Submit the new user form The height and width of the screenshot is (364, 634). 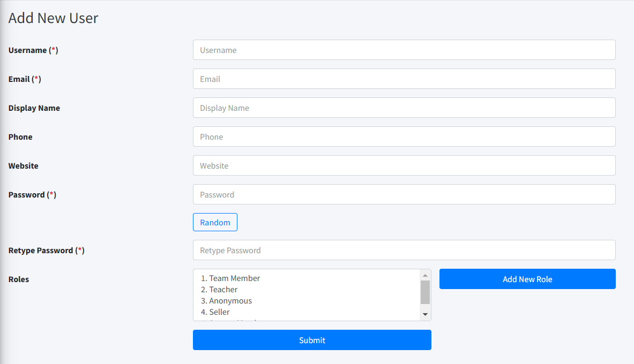tap(312, 340)
